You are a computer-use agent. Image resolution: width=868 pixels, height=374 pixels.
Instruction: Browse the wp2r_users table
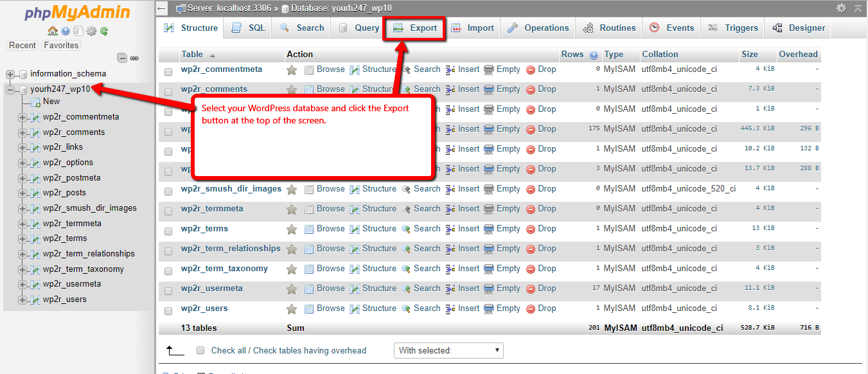click(324, 308)
